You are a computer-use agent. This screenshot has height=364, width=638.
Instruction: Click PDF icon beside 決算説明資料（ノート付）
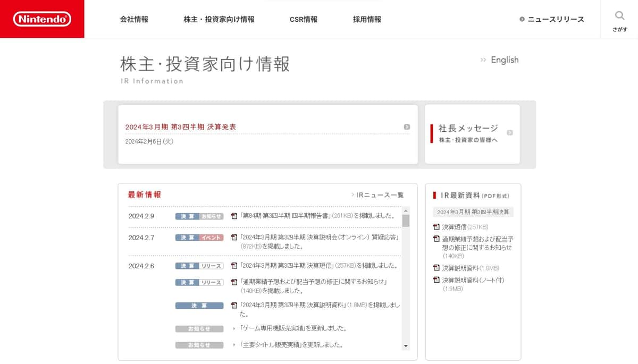435,280
